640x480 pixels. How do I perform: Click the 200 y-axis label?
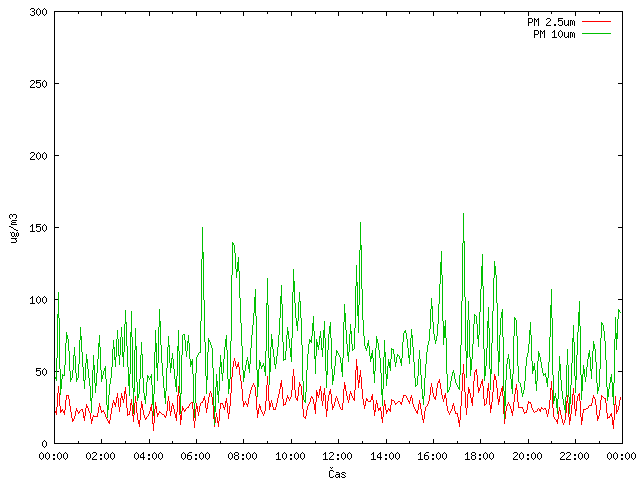[x=38, y=156]
